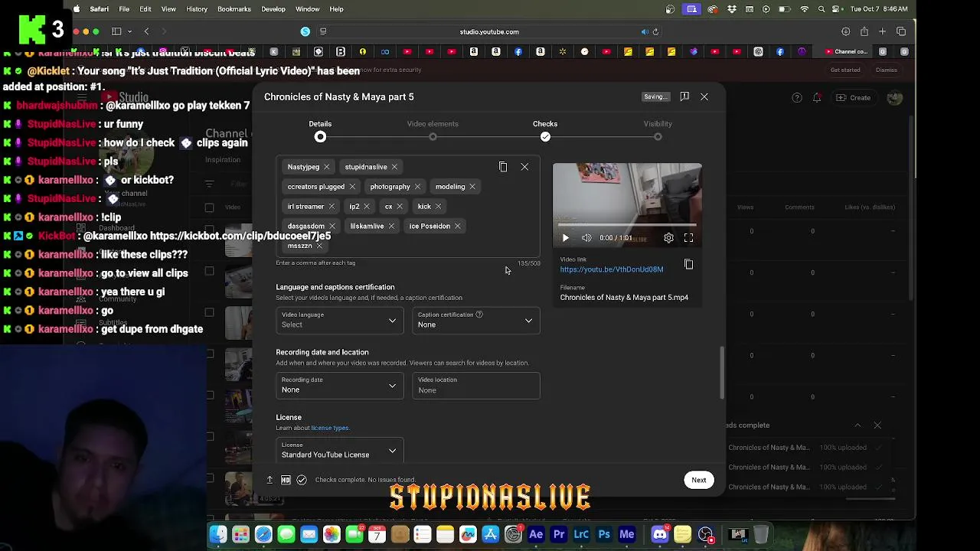Open Video language dropdown
The width and height of the screenshot is (980, 551).
click(x=340, y=320)
